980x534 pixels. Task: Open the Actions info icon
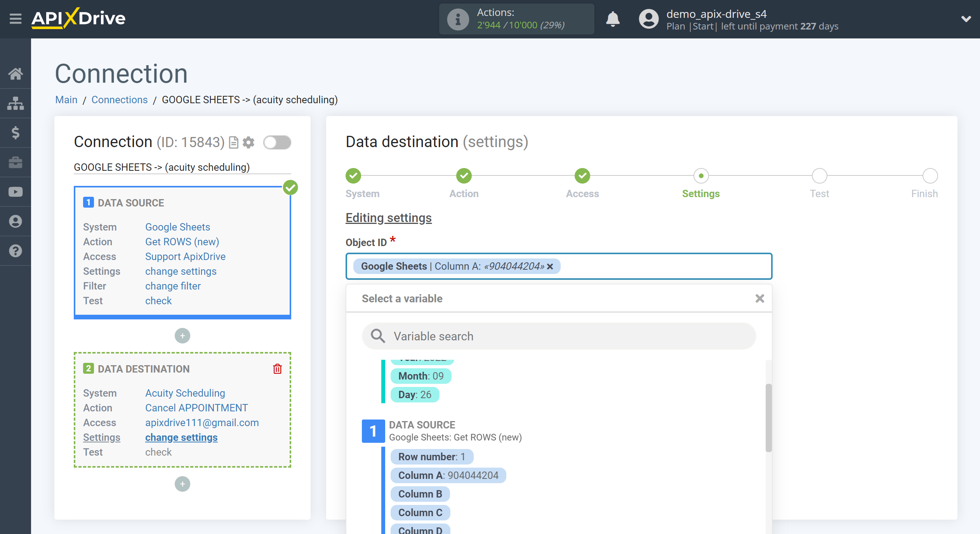click(458, 19)
